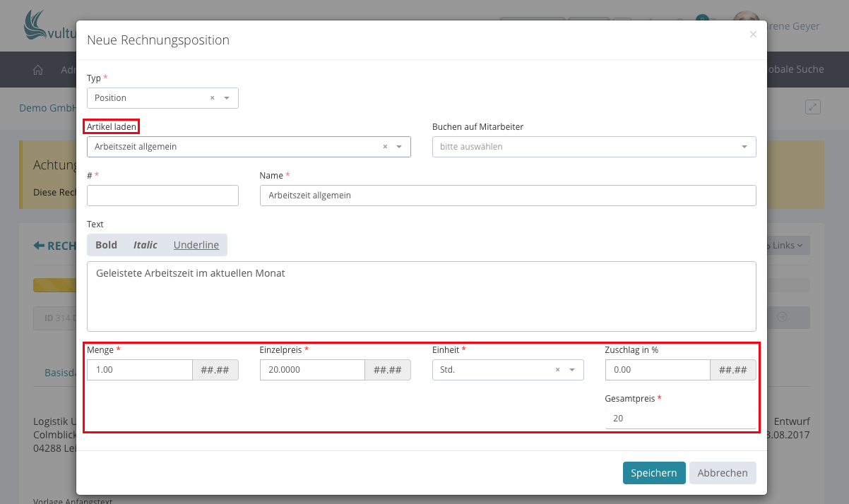Viewport: 849px width, 504px height.
Task: Toggle Bold text formatting
Action: point(106,245)
